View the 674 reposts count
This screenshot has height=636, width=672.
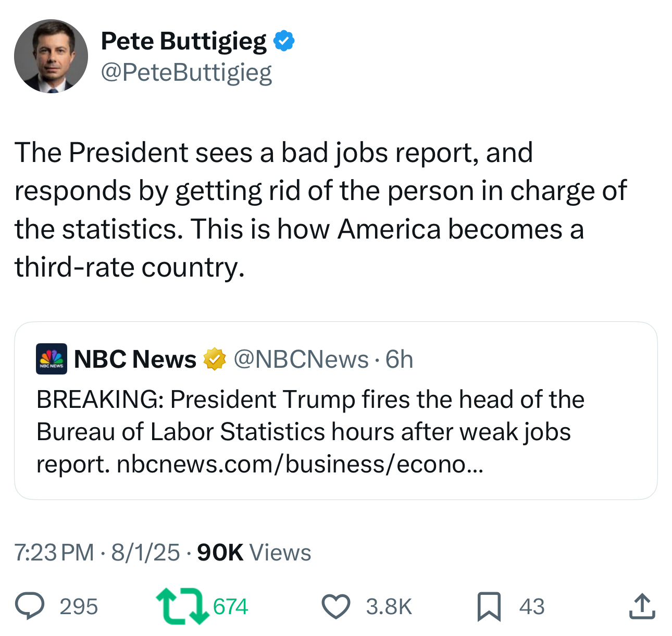tap(231, 607)
